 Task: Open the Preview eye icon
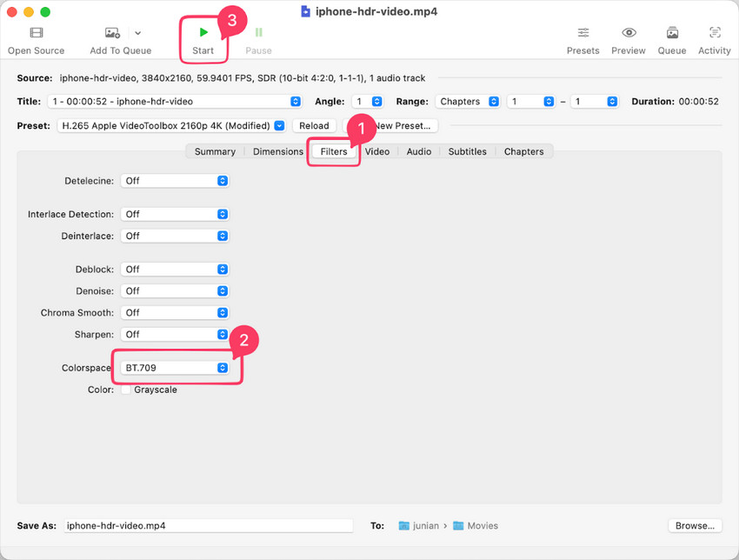[x=629, y=32]
